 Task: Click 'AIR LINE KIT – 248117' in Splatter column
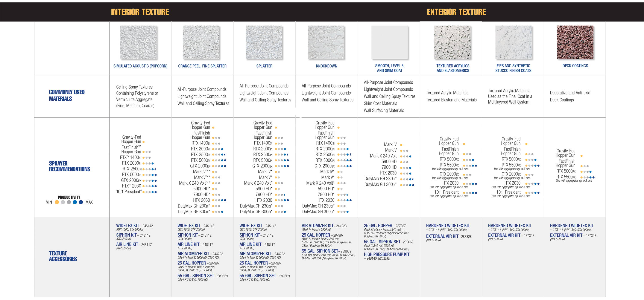(x=257, y=245)
